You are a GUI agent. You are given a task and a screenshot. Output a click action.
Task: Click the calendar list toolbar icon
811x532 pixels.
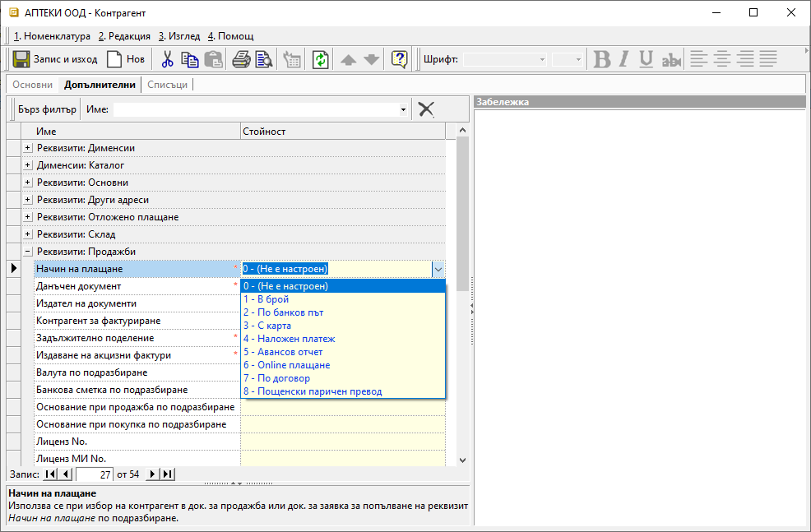[292, 59]
